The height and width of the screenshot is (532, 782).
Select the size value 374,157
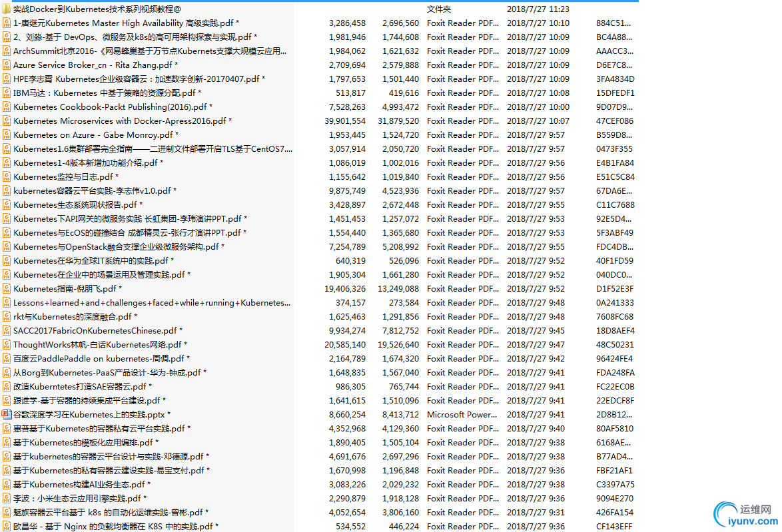(x=350, y=303)
